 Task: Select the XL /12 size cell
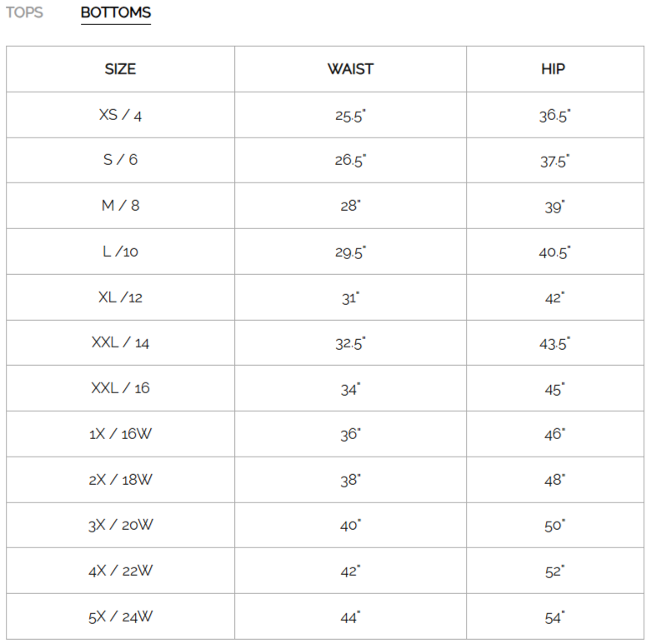[120, 297]
